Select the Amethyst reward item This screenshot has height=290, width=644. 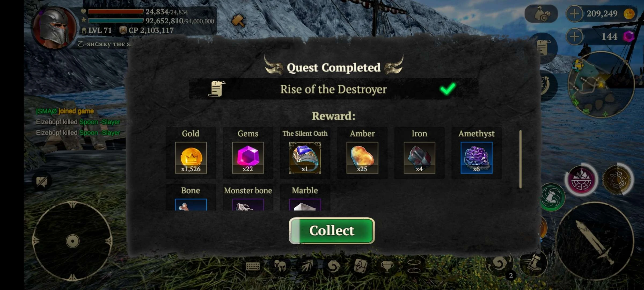(477, 158)
